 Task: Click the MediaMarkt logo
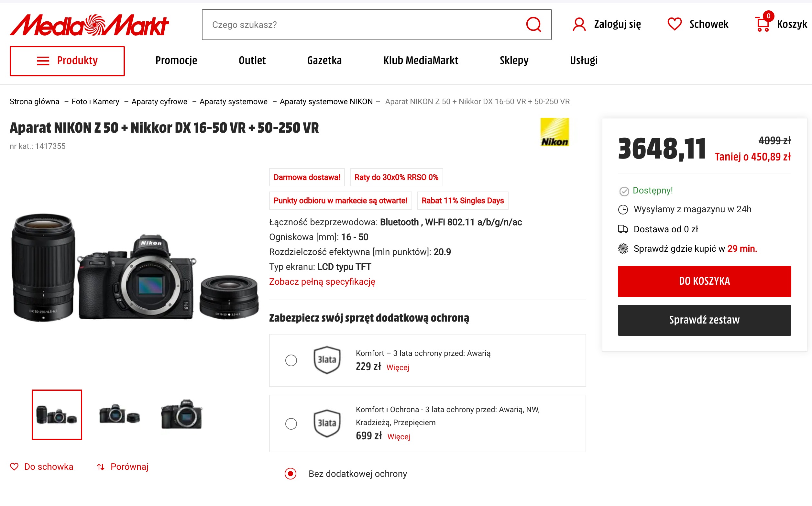coord(89,25)
